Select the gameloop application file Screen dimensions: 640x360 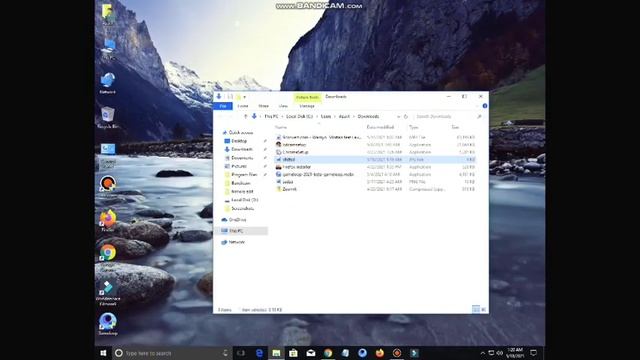click(375, 174)
